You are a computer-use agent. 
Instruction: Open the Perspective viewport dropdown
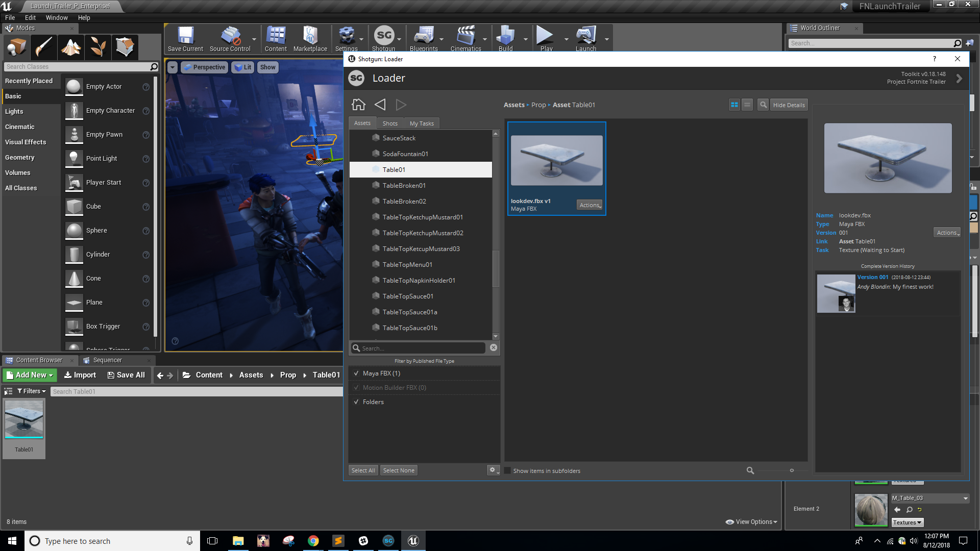[204, 67]
